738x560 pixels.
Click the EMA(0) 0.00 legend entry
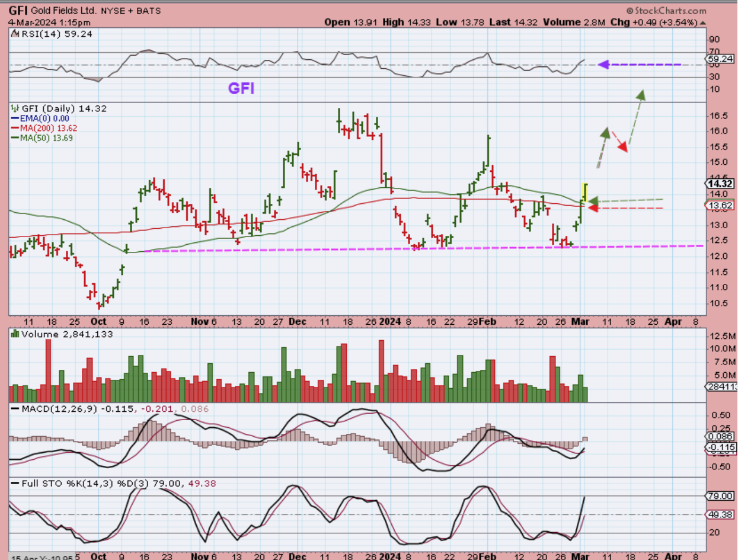[40, 119]
